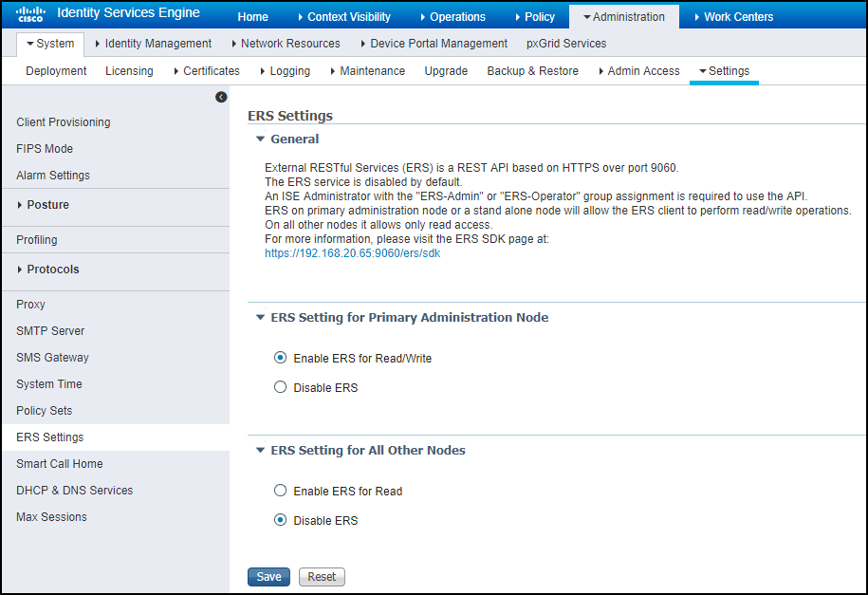Open Alarm Settings
This screenshot has width=868, height=595.
(x=52, y=176)
